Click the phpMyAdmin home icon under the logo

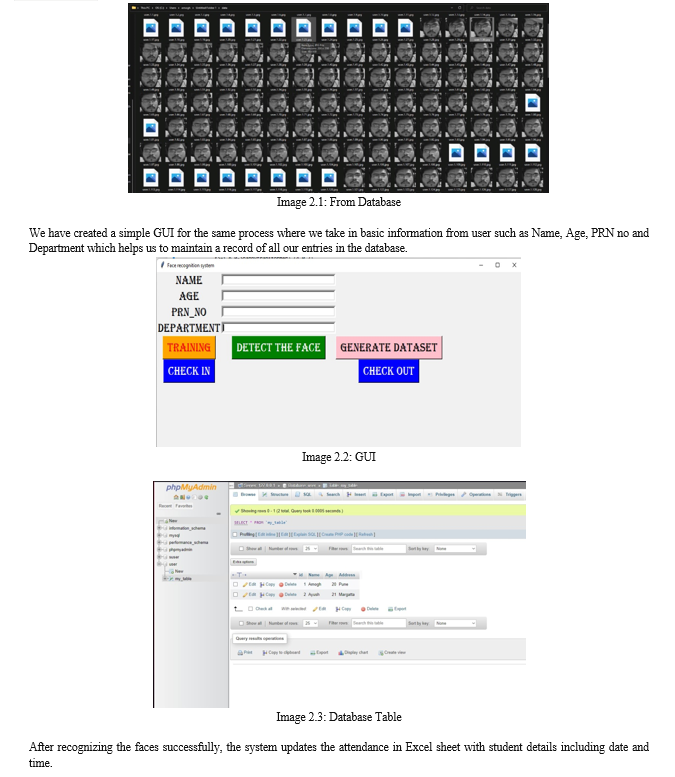point(176,497)
